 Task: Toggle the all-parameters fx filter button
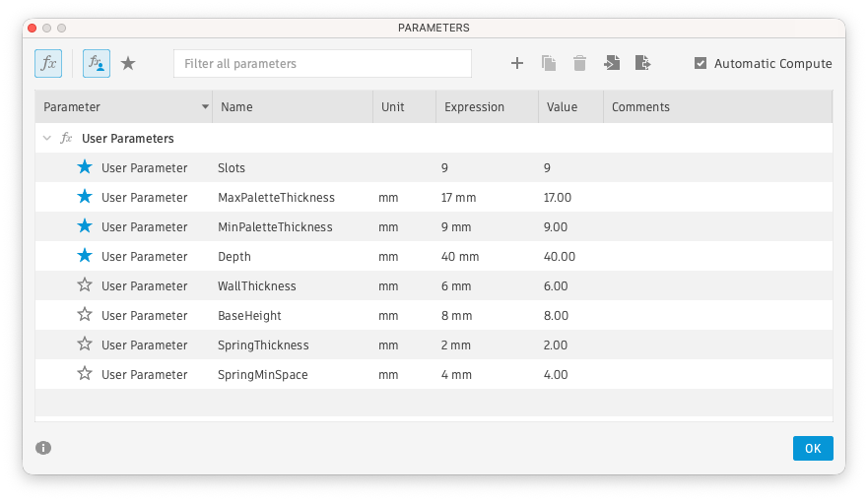[47, 64]
